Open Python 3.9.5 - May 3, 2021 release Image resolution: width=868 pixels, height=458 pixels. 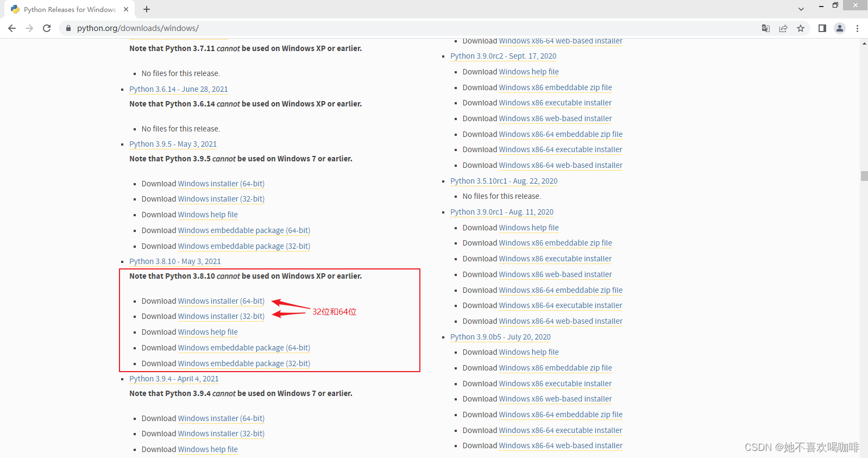pyautogui.click(x=173, y=144)
